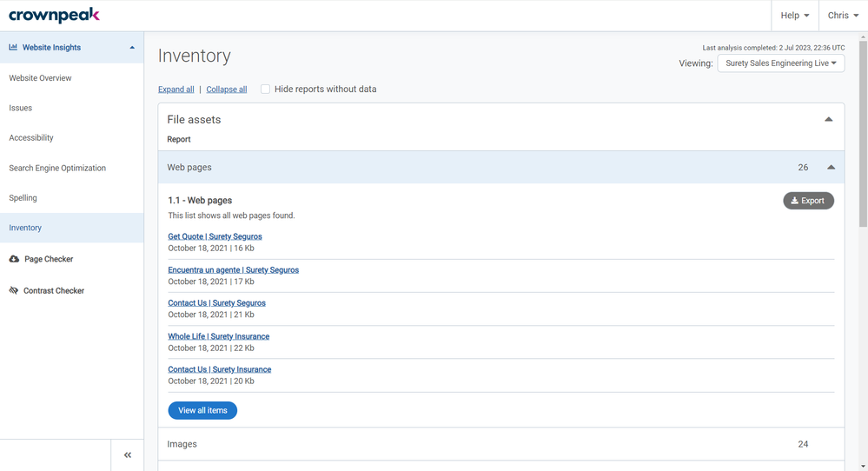Click "This list shows all web pages found."
Image resolution: width=868 pixels, height=471 pixels.
231,216
